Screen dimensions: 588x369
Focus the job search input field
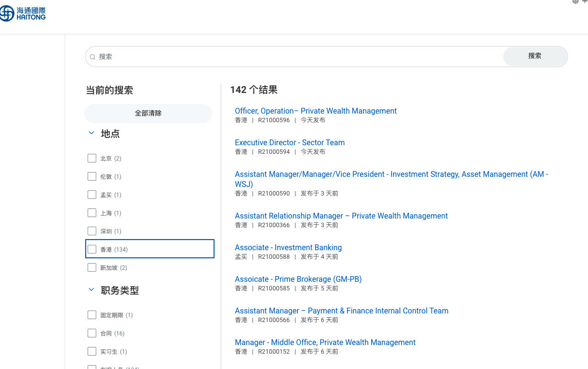point(297,57)
